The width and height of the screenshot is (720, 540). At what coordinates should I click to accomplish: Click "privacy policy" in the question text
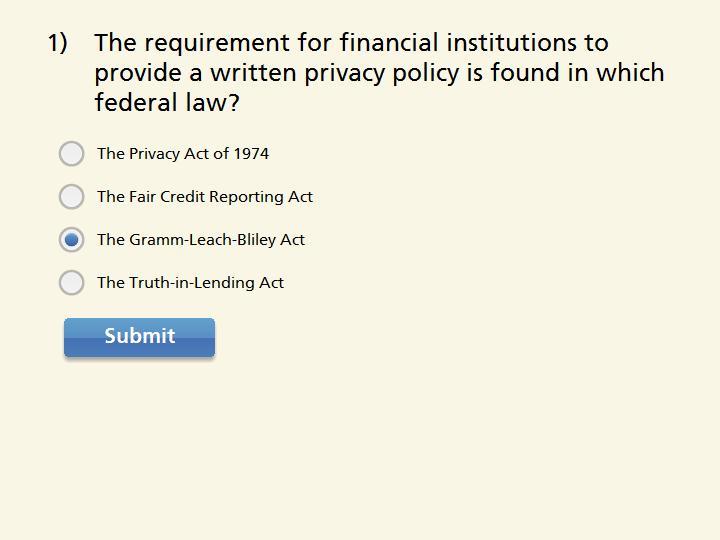(x=380, y=73)
